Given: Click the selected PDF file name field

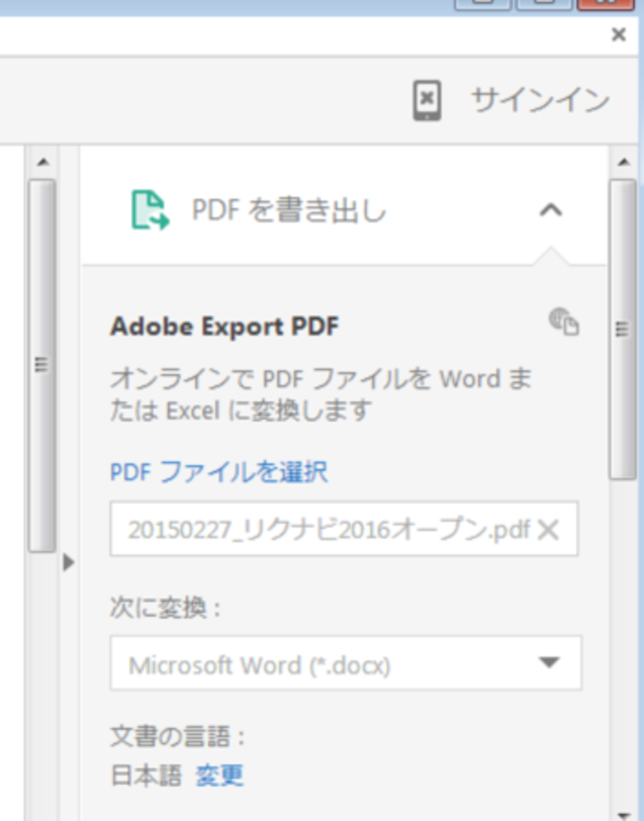Looking at the screenshot, I should coord(344,529).
